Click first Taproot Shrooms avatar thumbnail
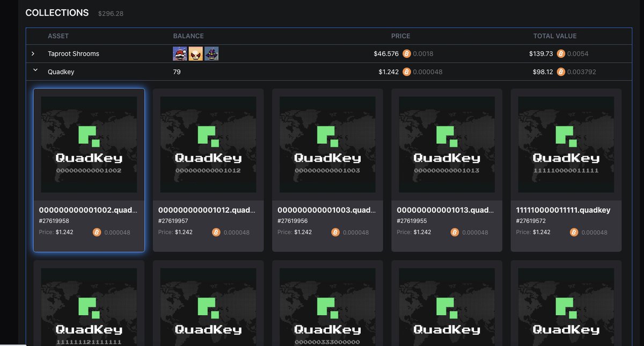This screenshot has height=346, width=644. pyautogui.click(x=180, y=54)
